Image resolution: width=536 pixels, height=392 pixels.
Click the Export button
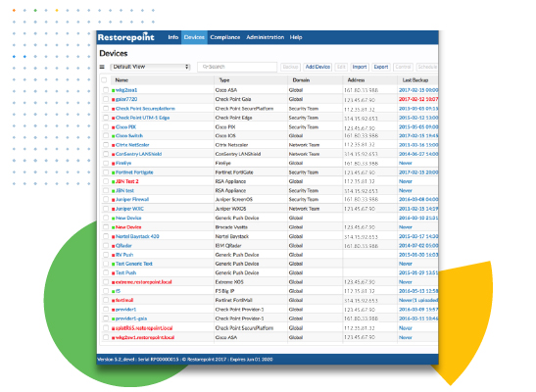point(381,67)
